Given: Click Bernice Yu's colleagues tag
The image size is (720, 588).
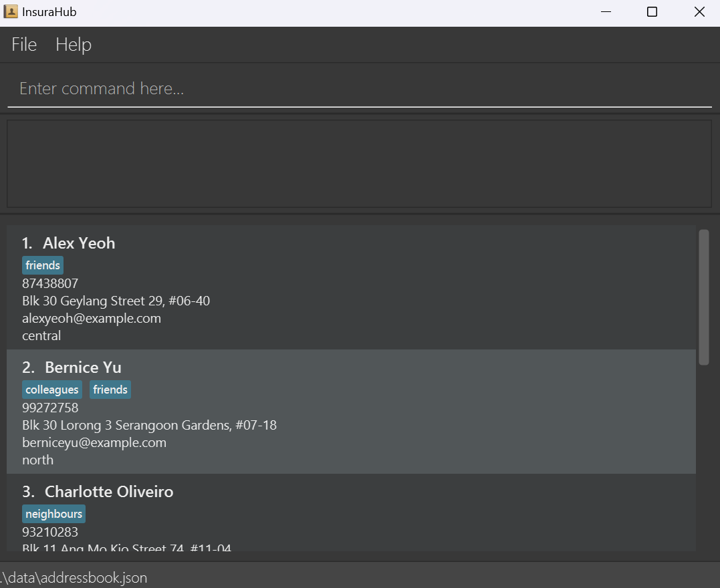Looking at the screenshot, I should [52, 390].
